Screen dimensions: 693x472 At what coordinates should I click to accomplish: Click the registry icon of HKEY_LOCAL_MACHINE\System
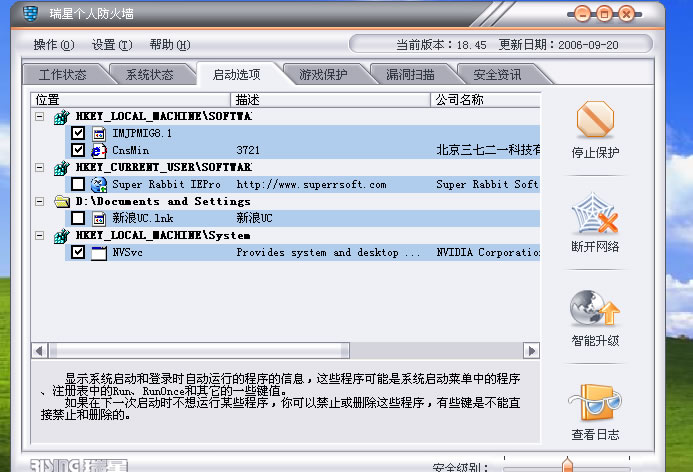[62, 236]
